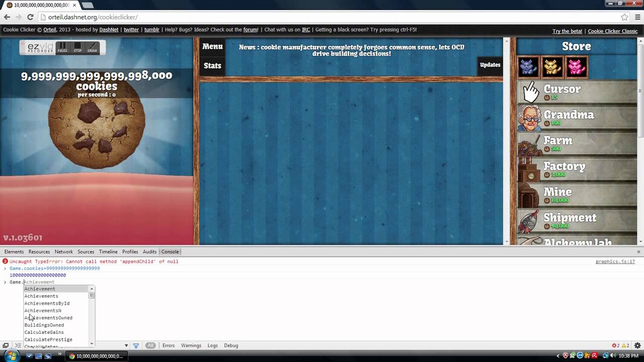The image size is (644, 362).
Task: Purchase a Grandma from the Store
Action: (577, 118)
